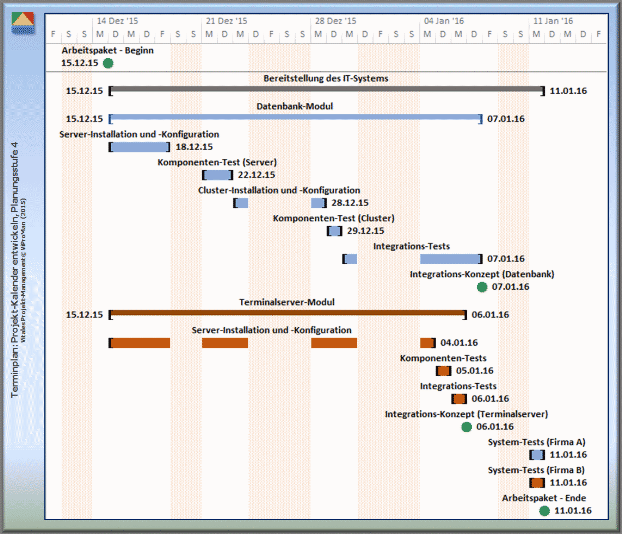Screen dimensions: 622x534
Task: Select the long blue Integrations-Tests bar ending 07.01.16
Action: point(450,259)
